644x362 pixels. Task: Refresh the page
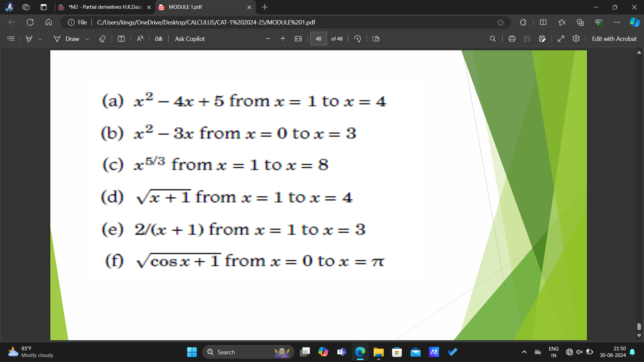coord(30,22)
